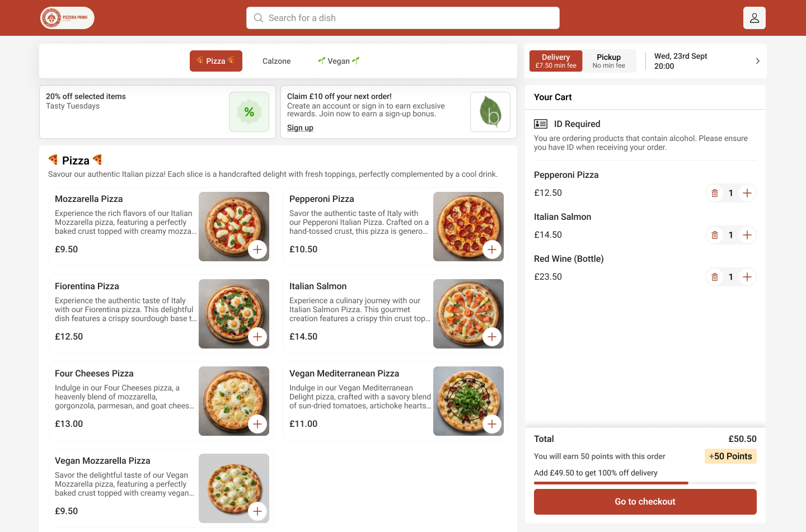Expand the delivery date and time selector
806x532 pixels.
click(757, 60)
